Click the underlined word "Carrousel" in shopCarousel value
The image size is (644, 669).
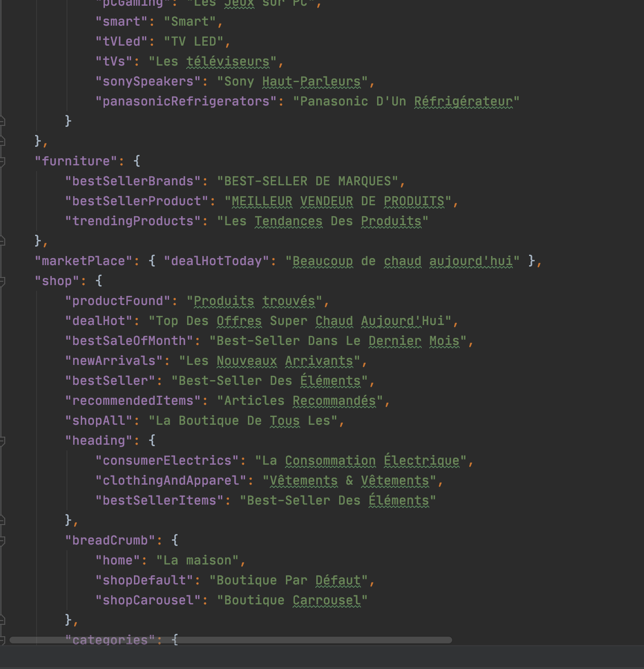pos(327,601)
